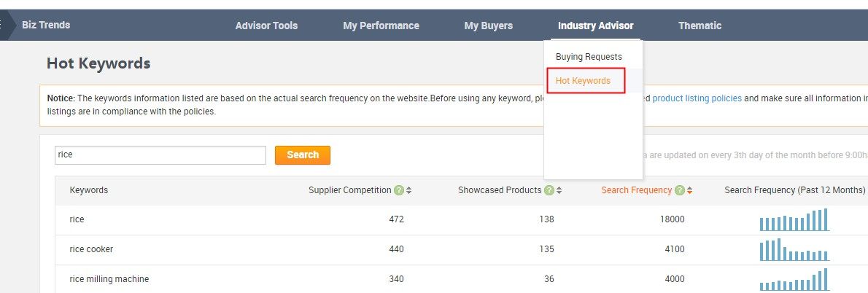868x293 pixels.
Task: Open the Advisor Tools menu
Action: click(x=266, y=26)
